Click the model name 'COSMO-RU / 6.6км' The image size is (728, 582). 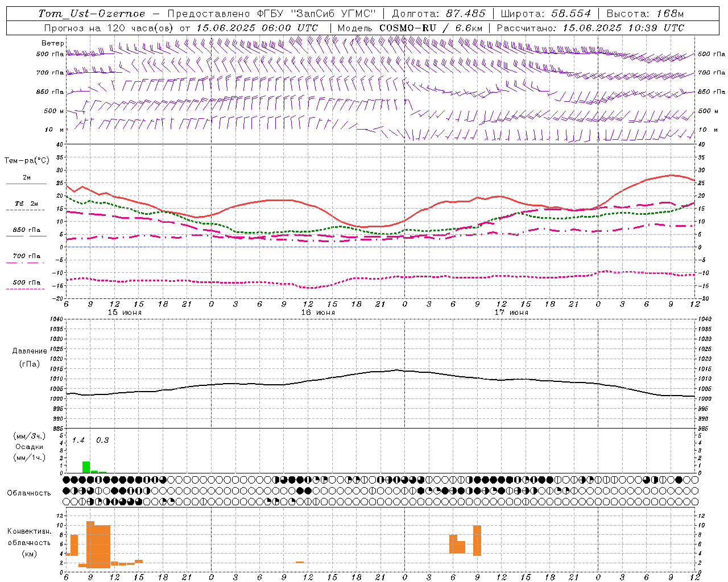[431, 28]
